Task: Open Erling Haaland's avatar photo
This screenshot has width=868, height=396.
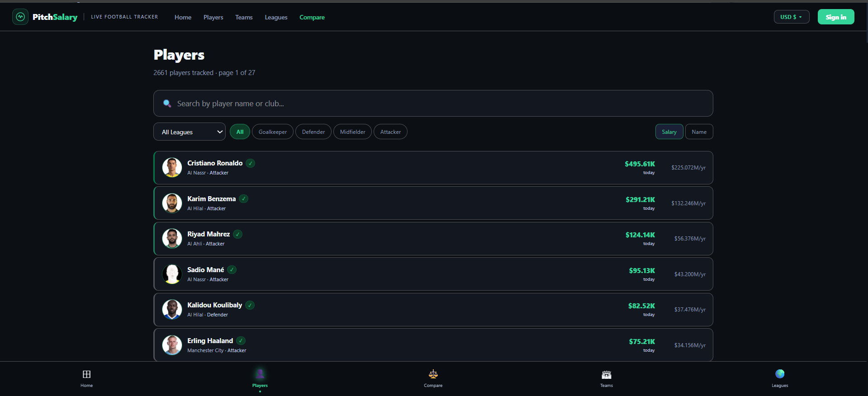Action: coord(172,345)
